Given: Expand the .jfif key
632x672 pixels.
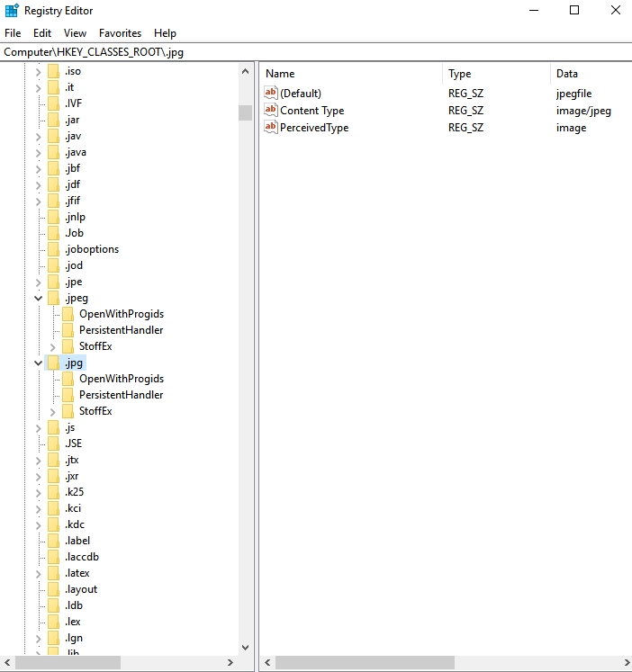Looking at the screenshot, I should tap(38, 202).
